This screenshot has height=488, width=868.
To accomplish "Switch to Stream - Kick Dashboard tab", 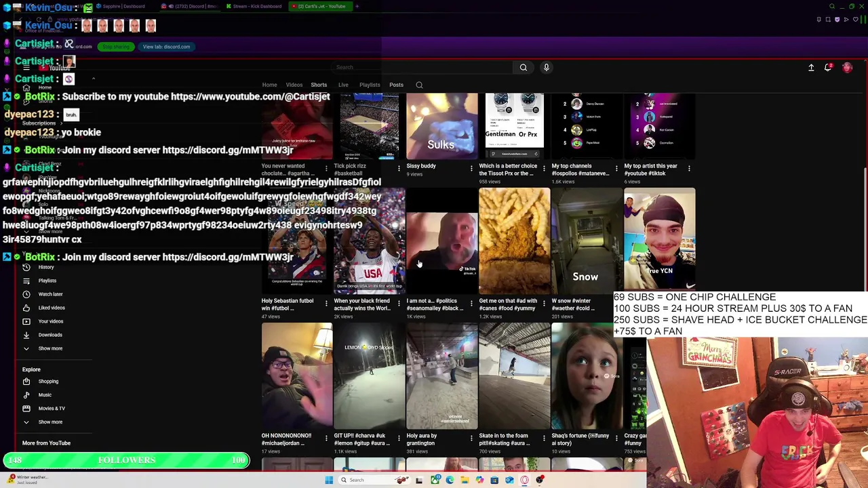I will [x=255, y=6].
